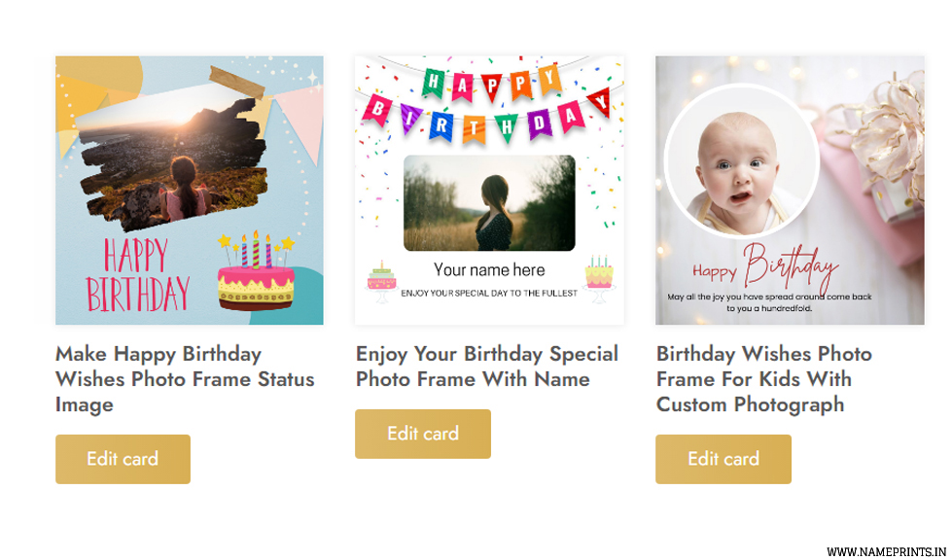The width and height of the screenshot is (952, 560).
Task: Open the blue Happy Birthday card thumbnail
Action: pyautogui.click(x=190, y=191)
